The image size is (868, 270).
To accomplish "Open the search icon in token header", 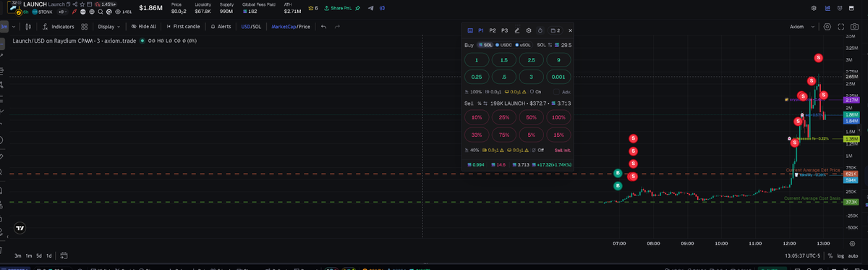I will point(100,12).
